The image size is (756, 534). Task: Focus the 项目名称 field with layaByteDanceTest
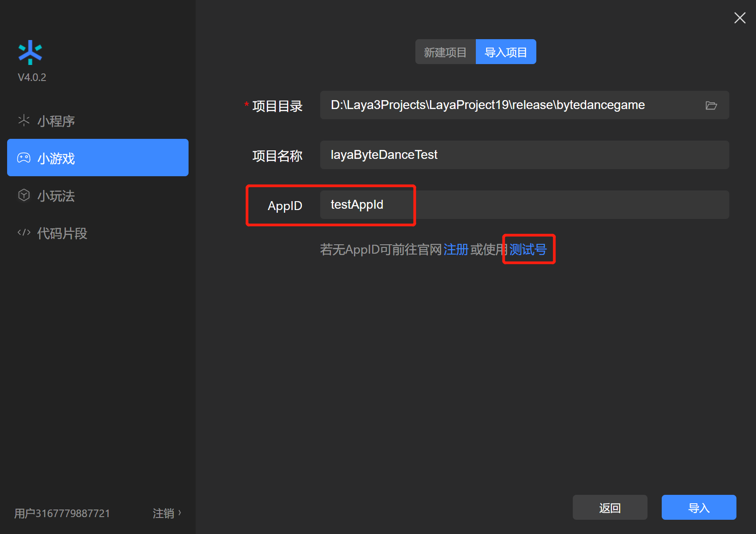tap(524, 155)
